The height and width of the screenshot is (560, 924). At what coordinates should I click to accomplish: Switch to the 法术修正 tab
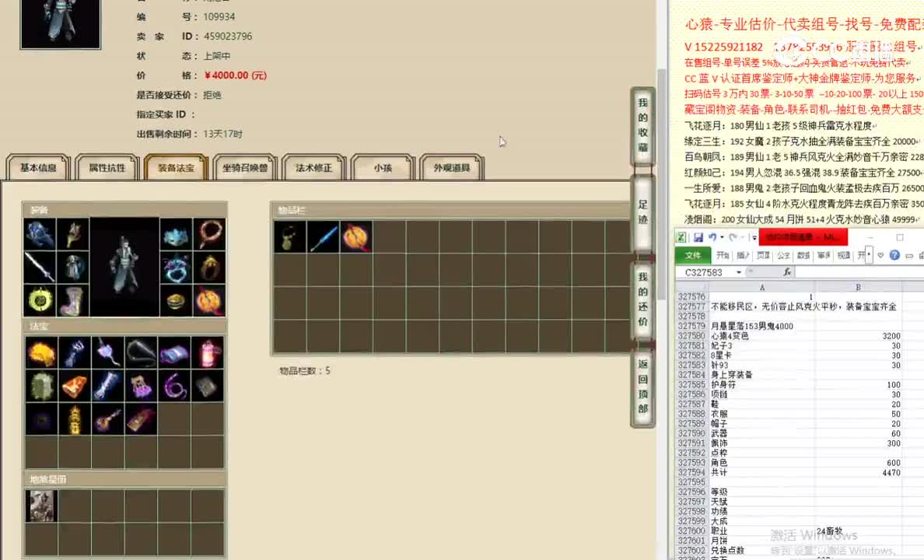(x=313, y=167)
